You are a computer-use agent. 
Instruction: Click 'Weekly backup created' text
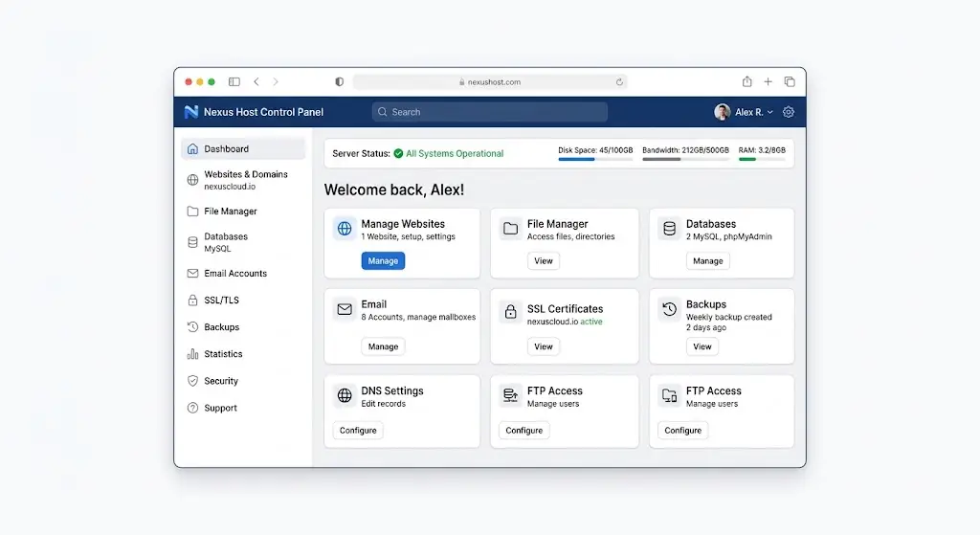coord(728,317)
